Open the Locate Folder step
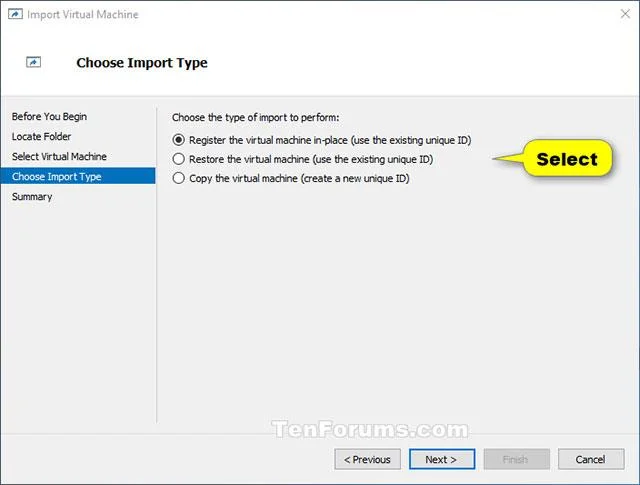640x485 pixels. coord(41,136)
